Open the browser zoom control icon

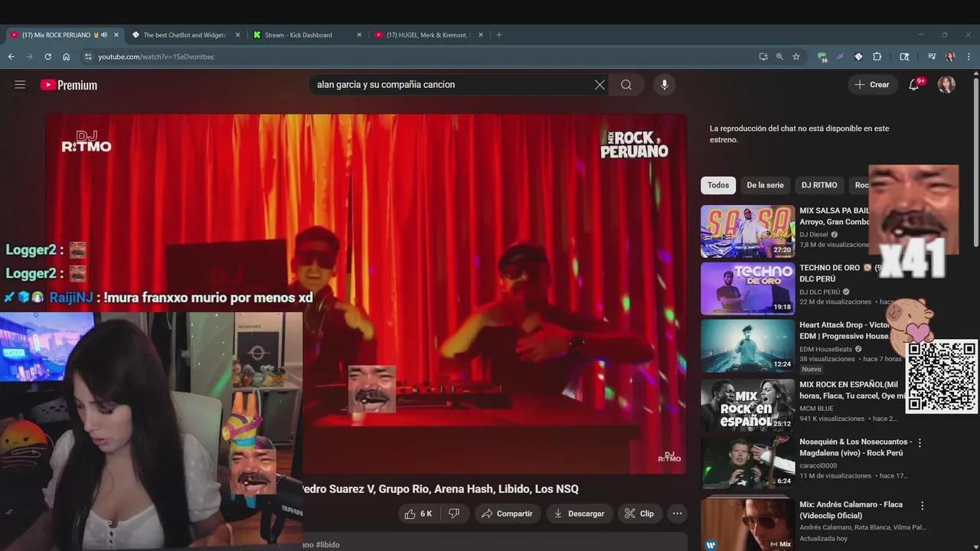point(779,57)
